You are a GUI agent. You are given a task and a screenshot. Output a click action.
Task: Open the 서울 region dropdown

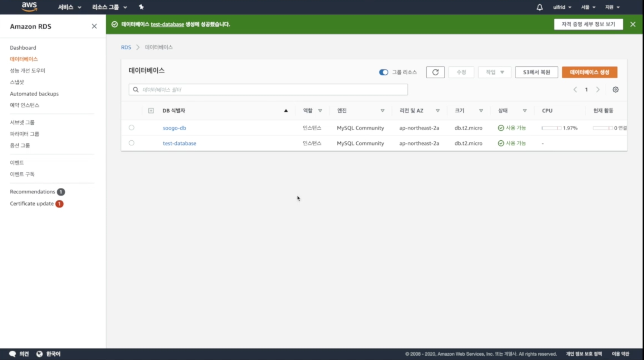588,7
